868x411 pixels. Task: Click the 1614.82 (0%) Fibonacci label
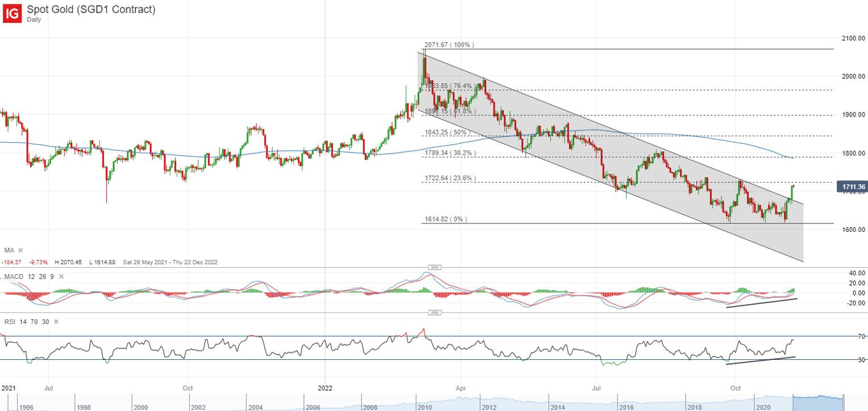(x=445, y=219)
